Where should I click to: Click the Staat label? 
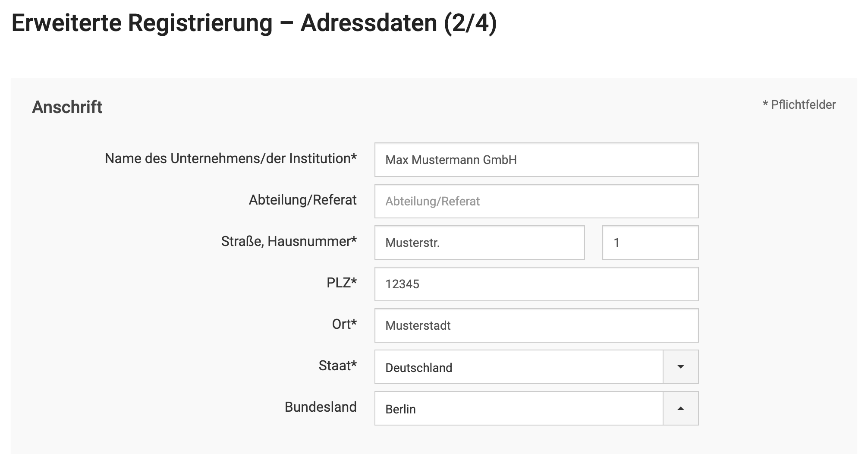click(x=337, y=366)
